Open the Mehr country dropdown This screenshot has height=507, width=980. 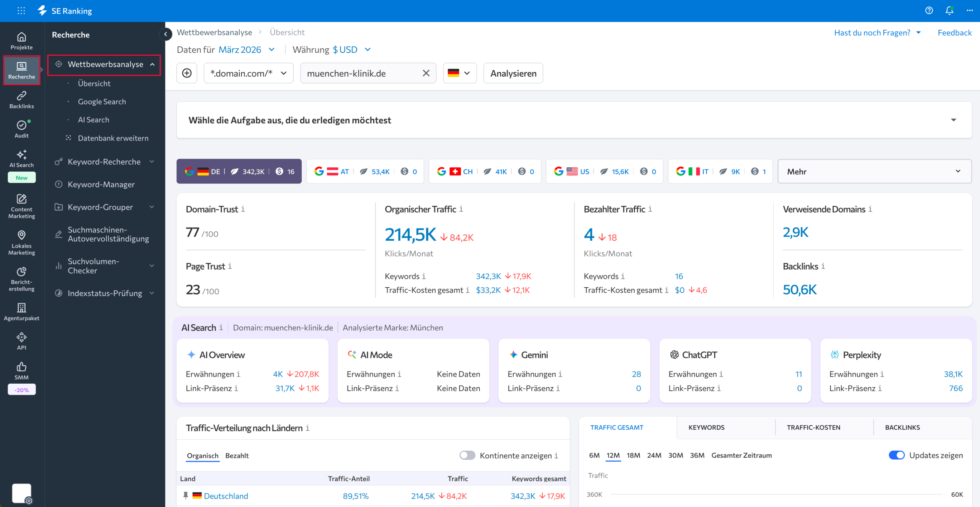point(874,171)
